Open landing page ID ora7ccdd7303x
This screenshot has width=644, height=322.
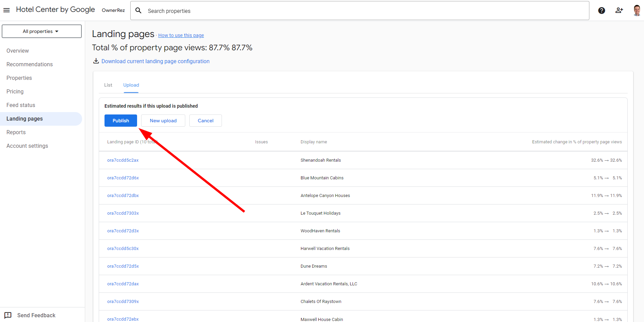[x=123, y=213]
